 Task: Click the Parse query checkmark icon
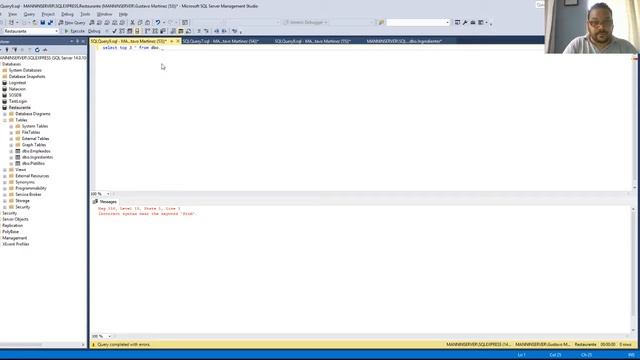click(x=114, y=31)
